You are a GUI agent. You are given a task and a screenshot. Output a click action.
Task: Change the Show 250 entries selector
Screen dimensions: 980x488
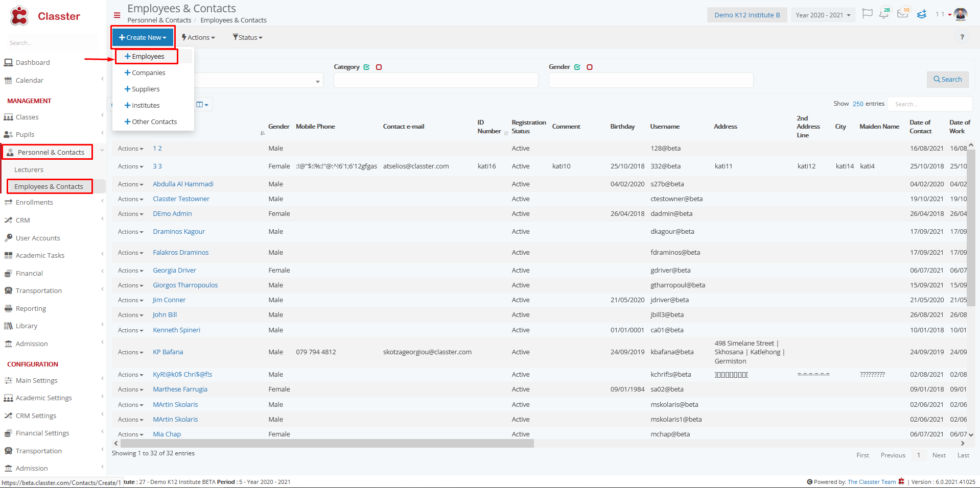(x=858, y=104)
